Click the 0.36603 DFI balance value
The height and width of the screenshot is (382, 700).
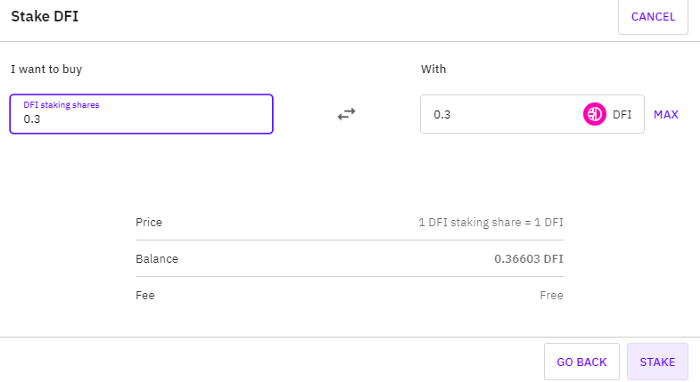pyautogui.click(x=529, y=259)
